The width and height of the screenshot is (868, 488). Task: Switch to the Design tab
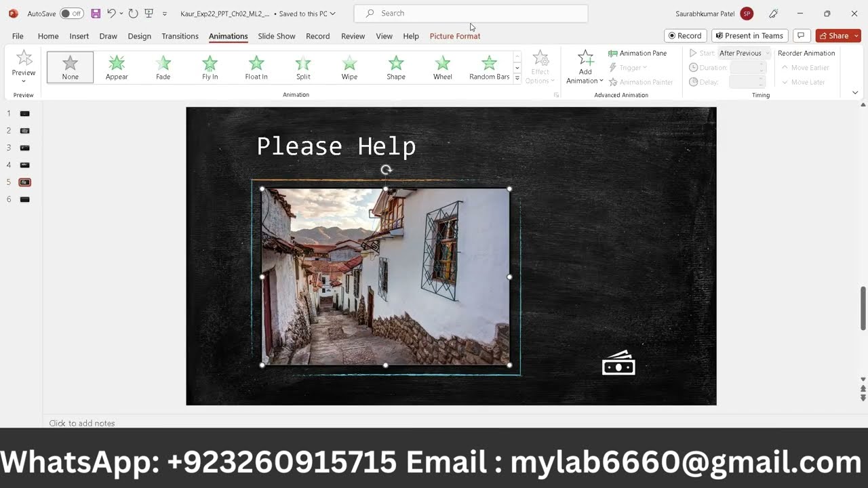[140, 36]
